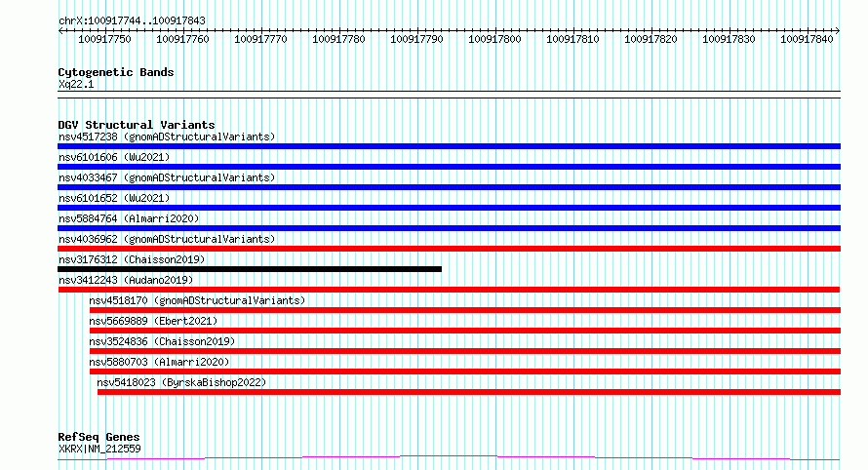The width and height of the screenshot is (868, 470).
Task: Select the red bar under nsv5418023
Action: [x=469, y=392]
